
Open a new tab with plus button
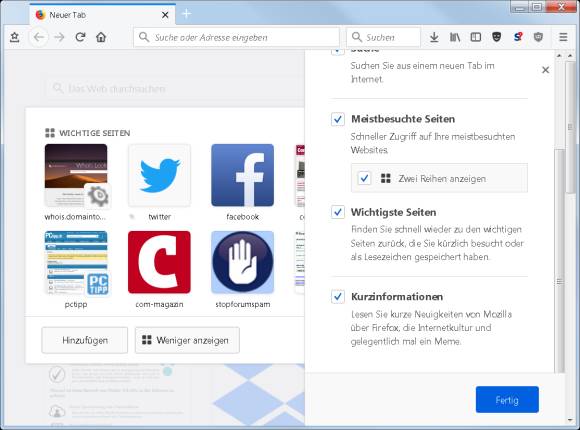(x=187, y=14)
